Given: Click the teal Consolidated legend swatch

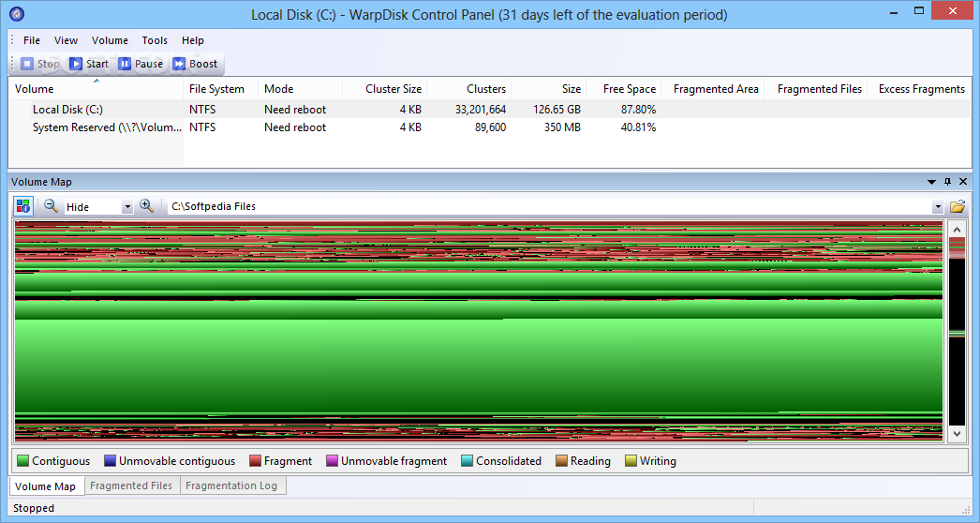Looking at the screenshot, I should click(x=467, y=461).
